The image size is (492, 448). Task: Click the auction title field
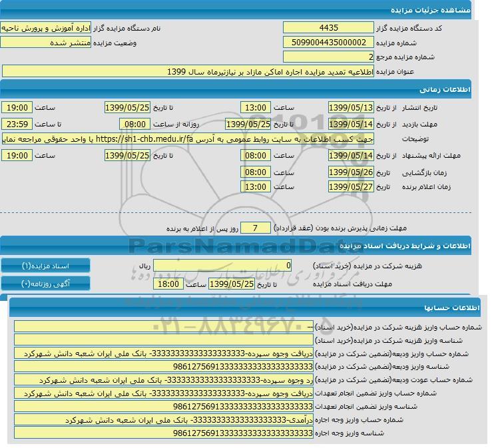coord(188,71)
